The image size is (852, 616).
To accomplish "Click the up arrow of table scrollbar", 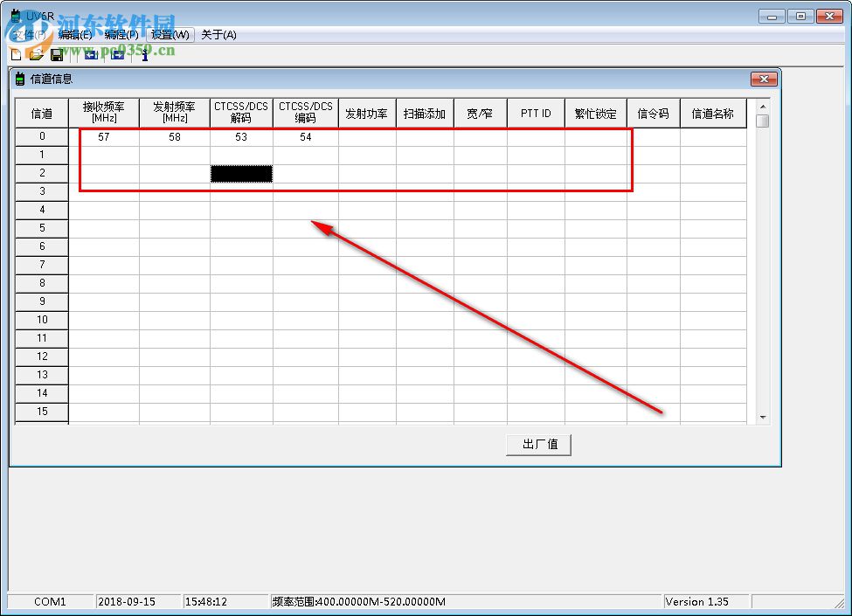I will [762, 107].
